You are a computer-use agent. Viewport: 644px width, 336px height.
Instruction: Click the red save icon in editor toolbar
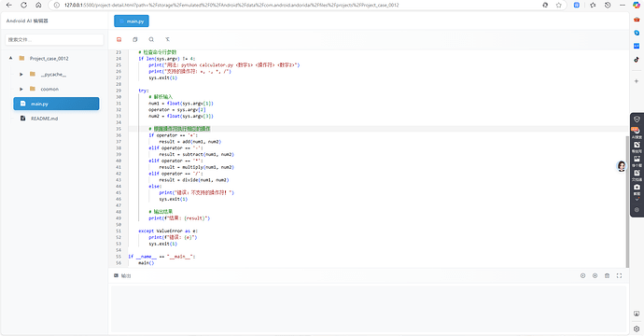click(x=119, y=39)
